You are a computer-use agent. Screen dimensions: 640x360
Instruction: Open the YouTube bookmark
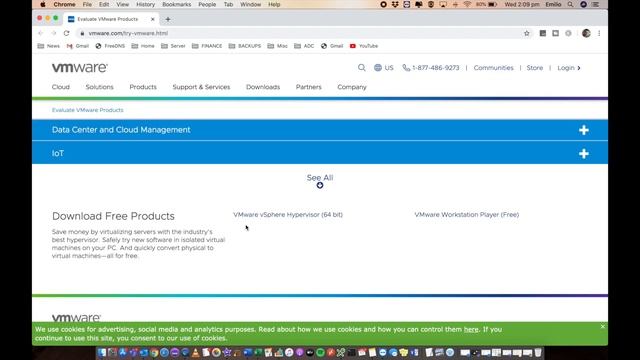[364, 46]
